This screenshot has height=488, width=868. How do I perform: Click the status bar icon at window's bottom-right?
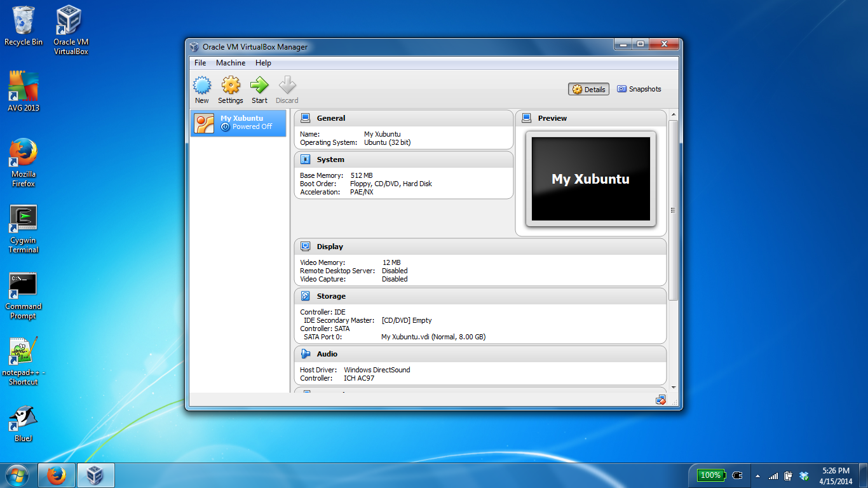click(661, 400)
